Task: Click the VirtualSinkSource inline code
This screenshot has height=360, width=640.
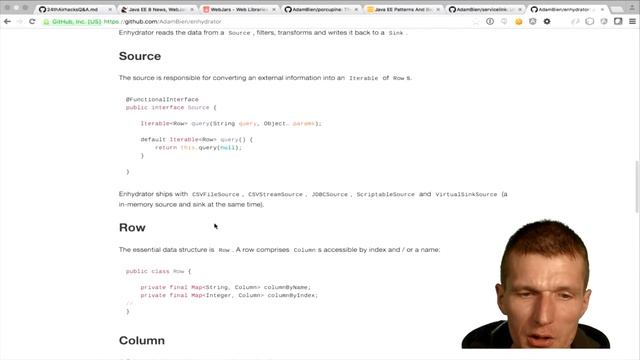Action: pos(466,194)
